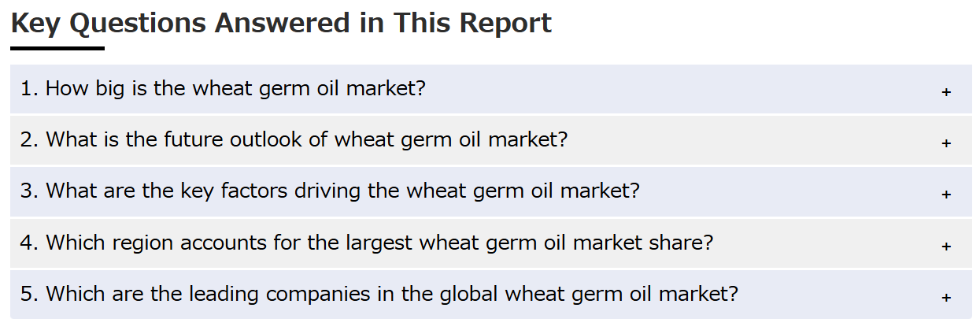The image size is (980, 330).
Task: Expand the key factors driving market question
Action: pos(491,192)
